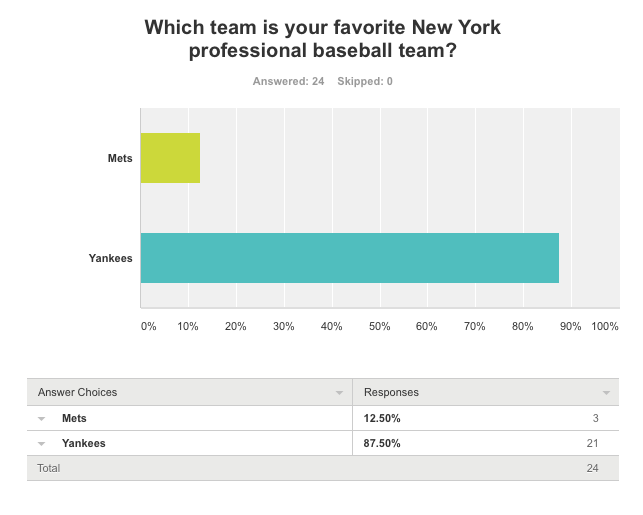Viewport: 643px width, 515px height.
Task: Select the Yankees label on chart axis
Action: pos(111,259)
